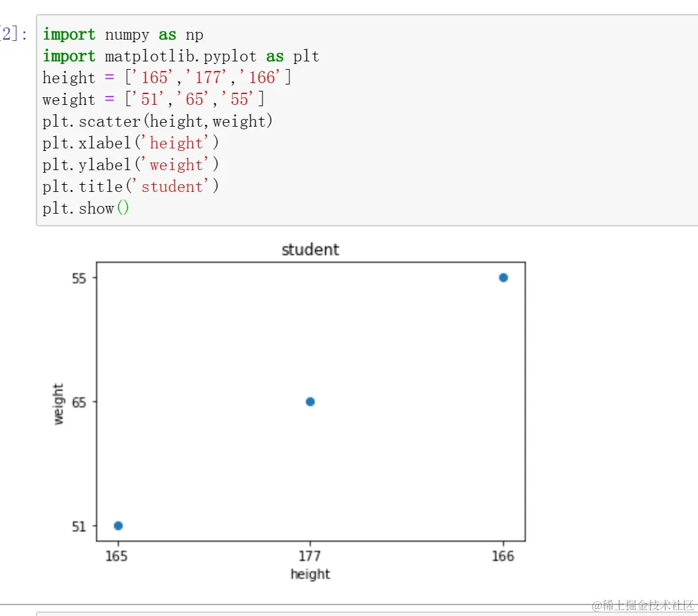Viewport: 698px width, 616px height.
Task: Click the weight list definition line
Action: [154, 100]
